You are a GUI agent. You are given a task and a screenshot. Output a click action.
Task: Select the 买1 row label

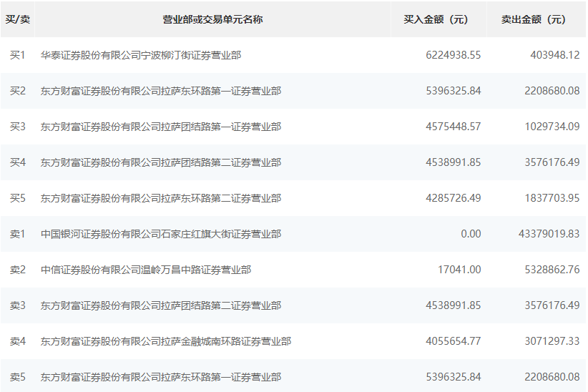coord(18,55)
